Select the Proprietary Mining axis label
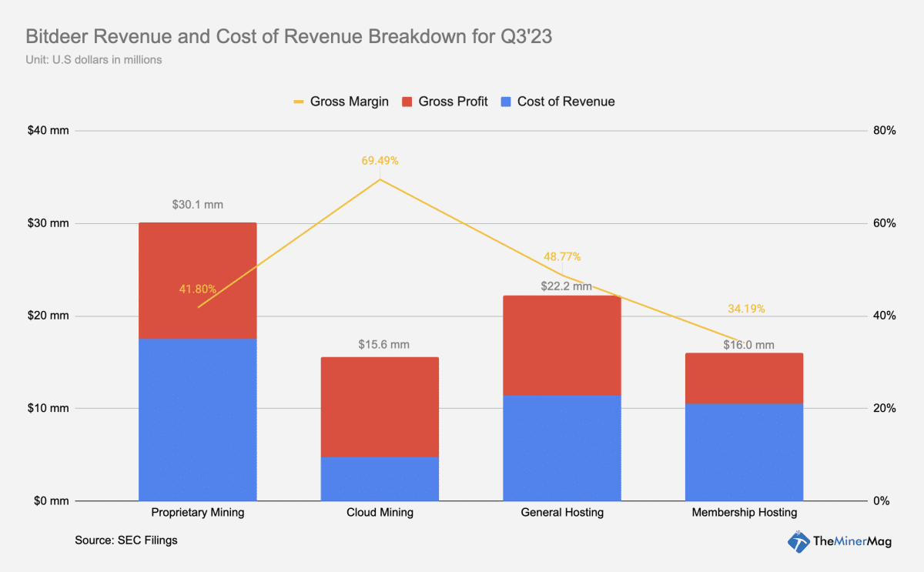 (197, 512)
